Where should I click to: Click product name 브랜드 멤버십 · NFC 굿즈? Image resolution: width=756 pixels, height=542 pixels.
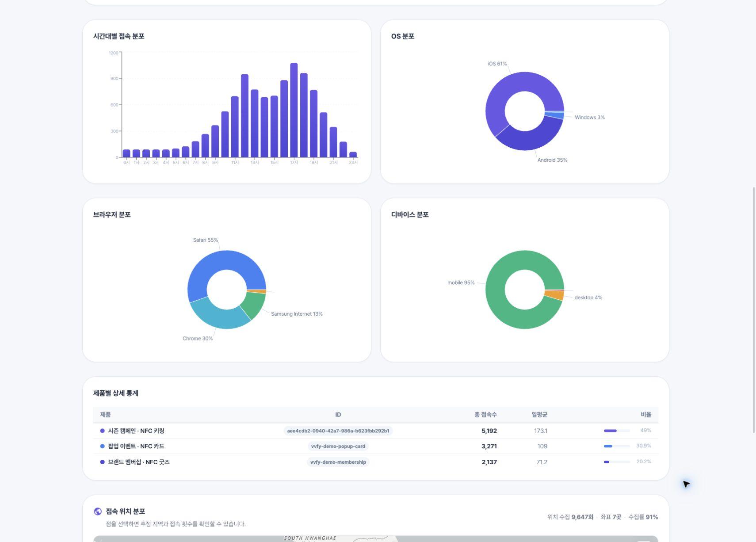tap(139, 462)
